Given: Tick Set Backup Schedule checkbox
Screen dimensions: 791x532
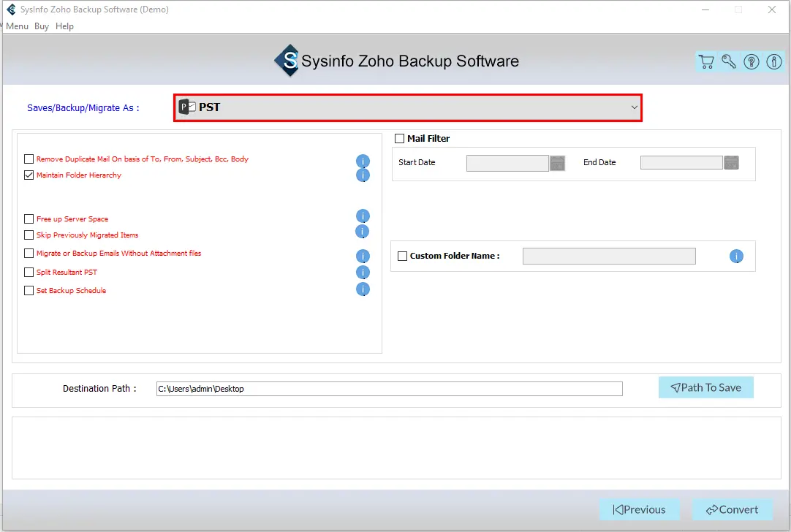Looking at the screenshot, I should click(x=29, y=290).
